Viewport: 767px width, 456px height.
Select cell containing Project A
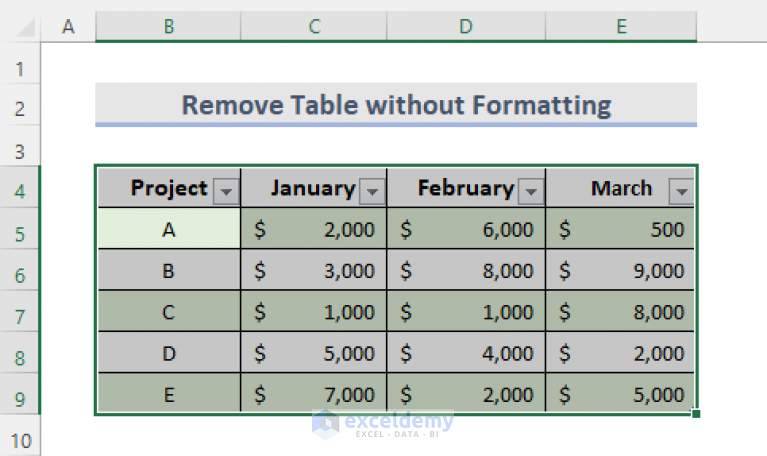[169, 228]
